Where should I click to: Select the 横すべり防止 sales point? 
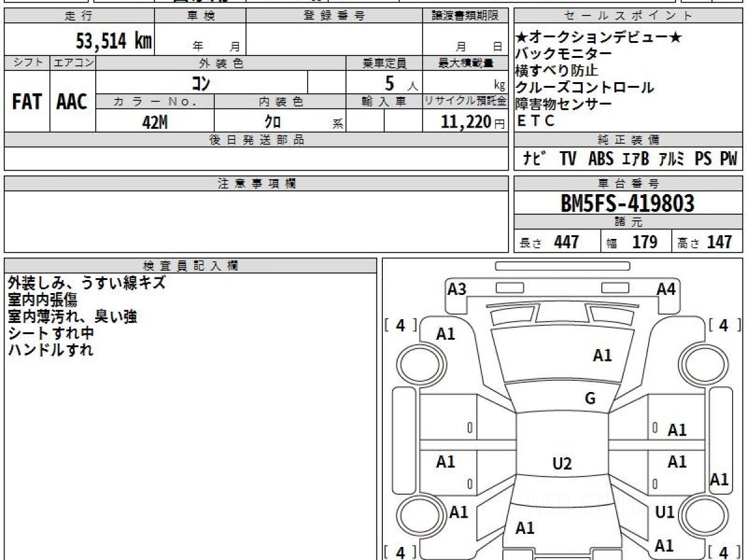pos(557,71)
